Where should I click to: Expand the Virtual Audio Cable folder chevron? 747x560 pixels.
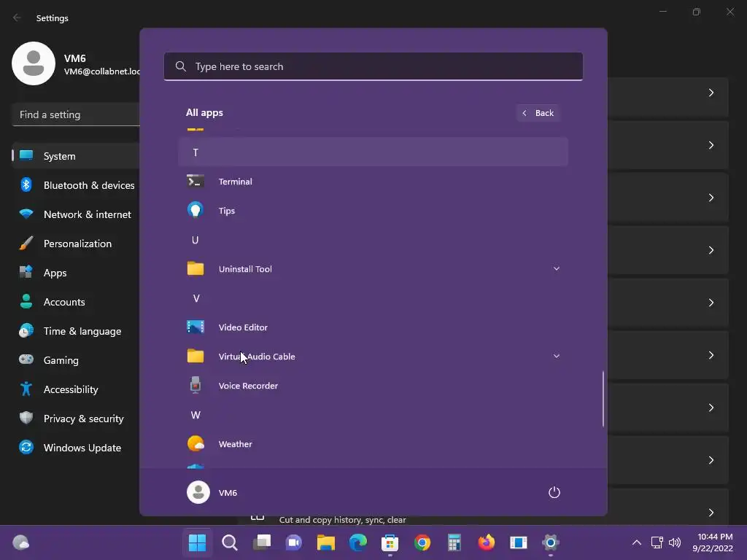point(556,356)
